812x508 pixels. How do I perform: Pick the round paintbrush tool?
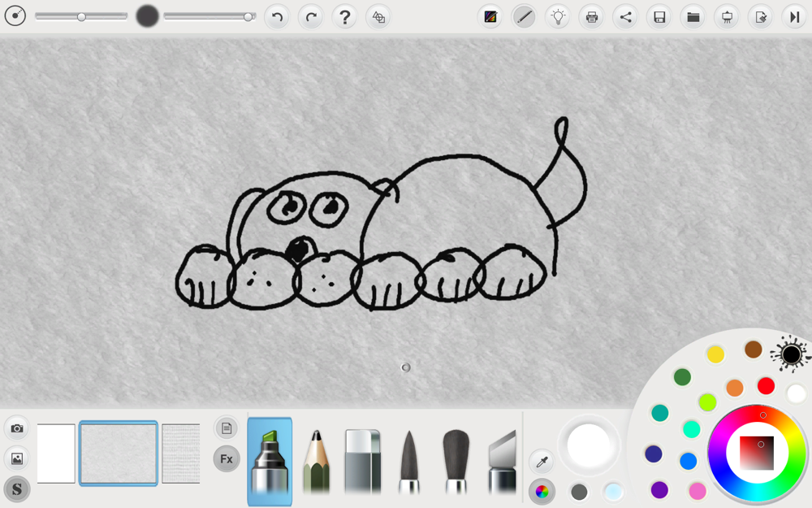coord(456,462)
